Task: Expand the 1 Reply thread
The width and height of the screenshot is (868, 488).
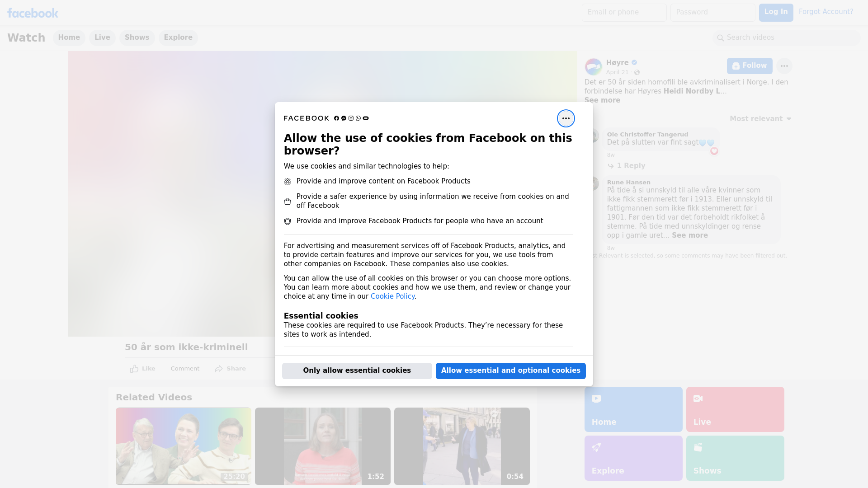Action: 631,166
